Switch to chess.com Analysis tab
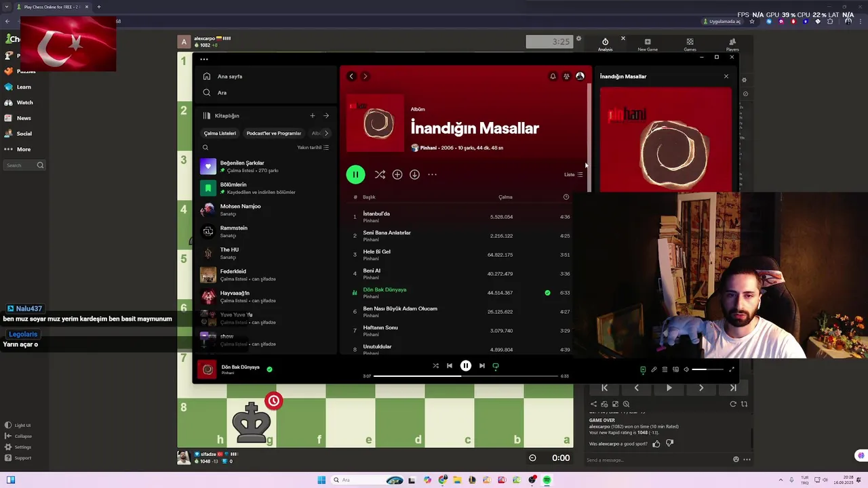868x488 pixels. 606,45
